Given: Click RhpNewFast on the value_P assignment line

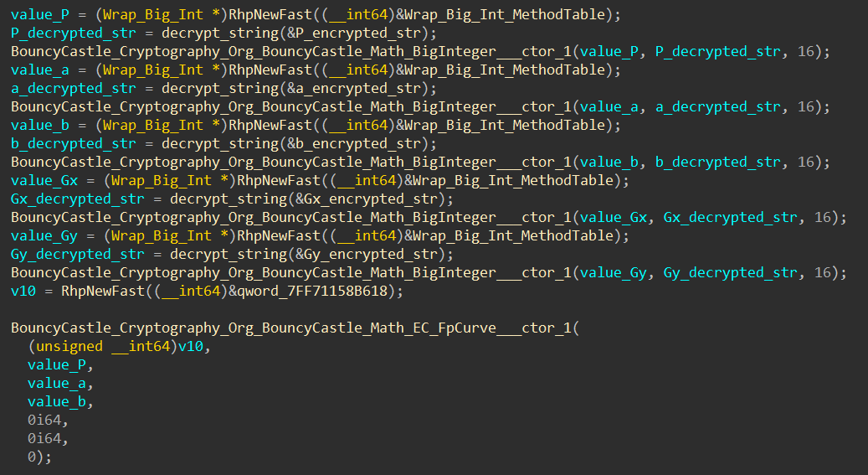Looking at the screenshot, I should [x=270, y=14].
